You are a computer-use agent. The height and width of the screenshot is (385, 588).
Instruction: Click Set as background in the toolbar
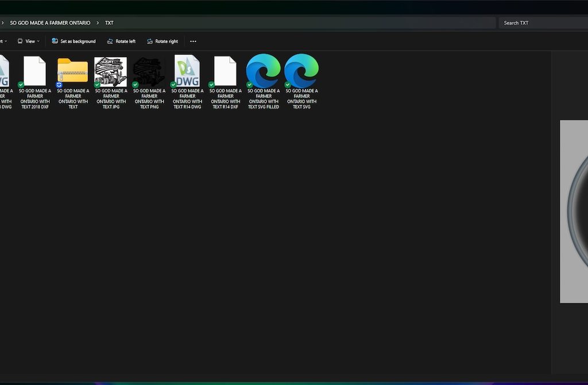click(73, 41)
